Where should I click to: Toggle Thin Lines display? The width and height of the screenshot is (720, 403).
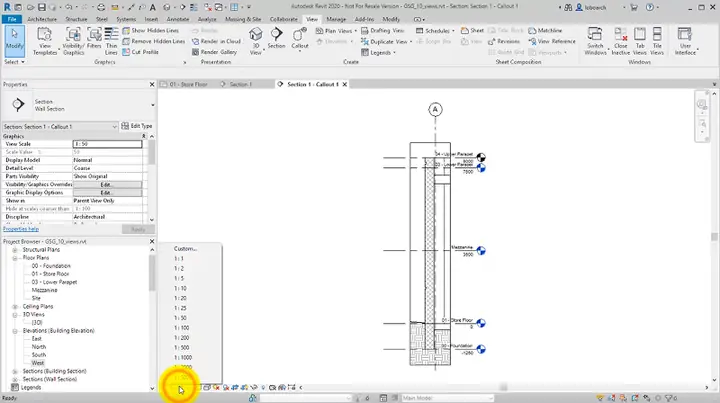111,41
